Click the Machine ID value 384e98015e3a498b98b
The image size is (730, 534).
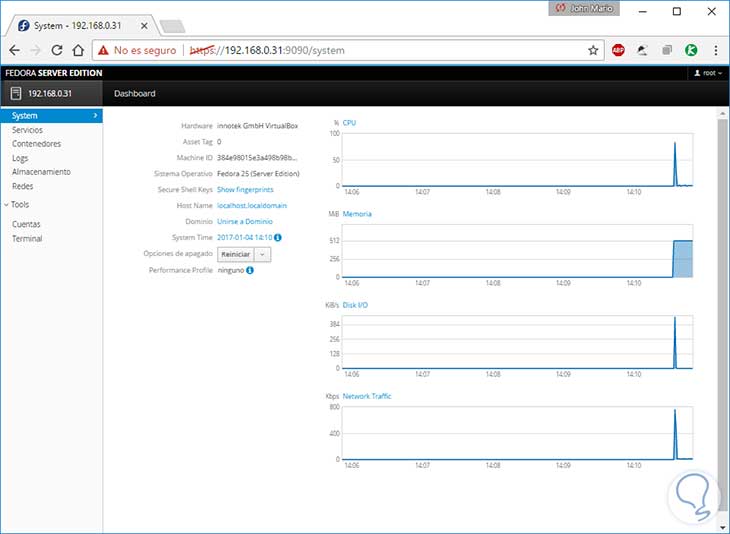coord(257,158)
